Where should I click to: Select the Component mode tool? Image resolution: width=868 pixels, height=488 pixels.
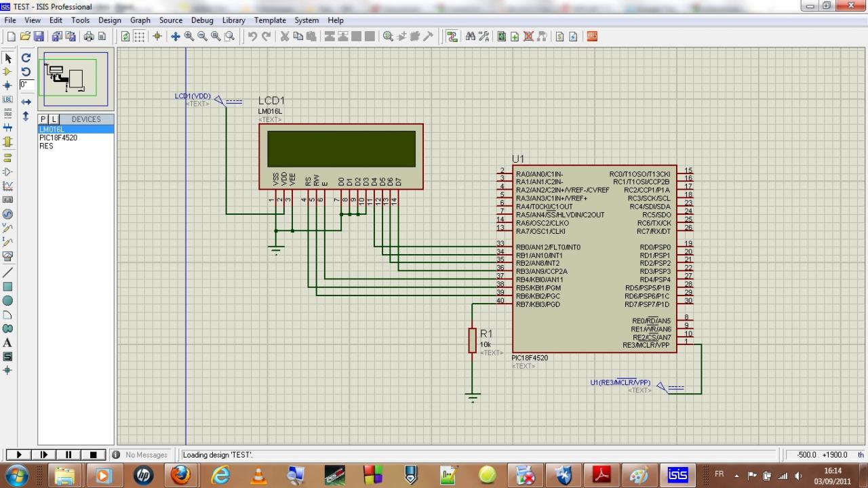[8, 71]
